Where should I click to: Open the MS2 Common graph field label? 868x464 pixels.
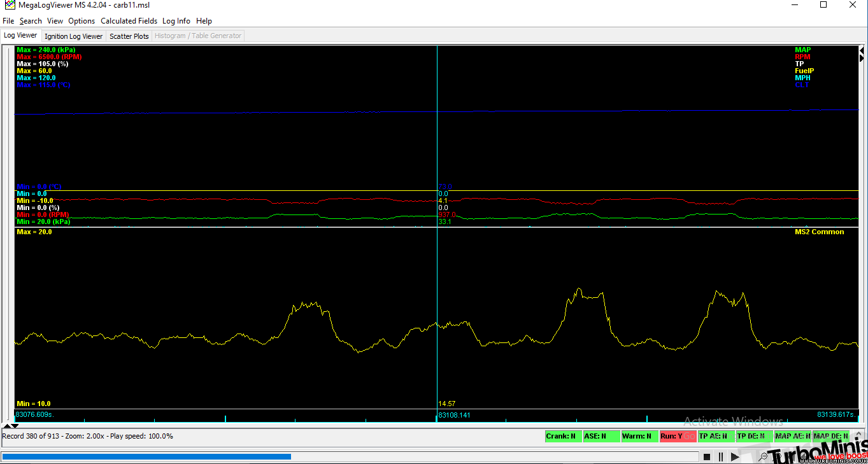pos(819,232)
